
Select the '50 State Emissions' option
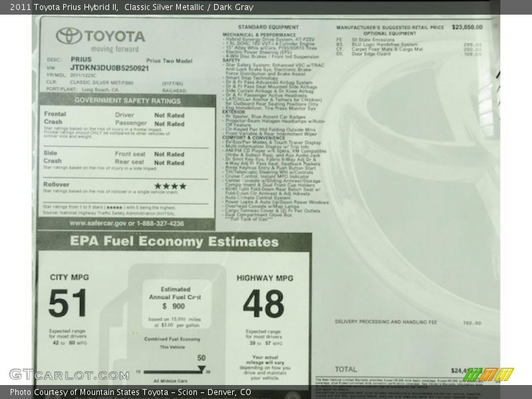click(373, 40)
